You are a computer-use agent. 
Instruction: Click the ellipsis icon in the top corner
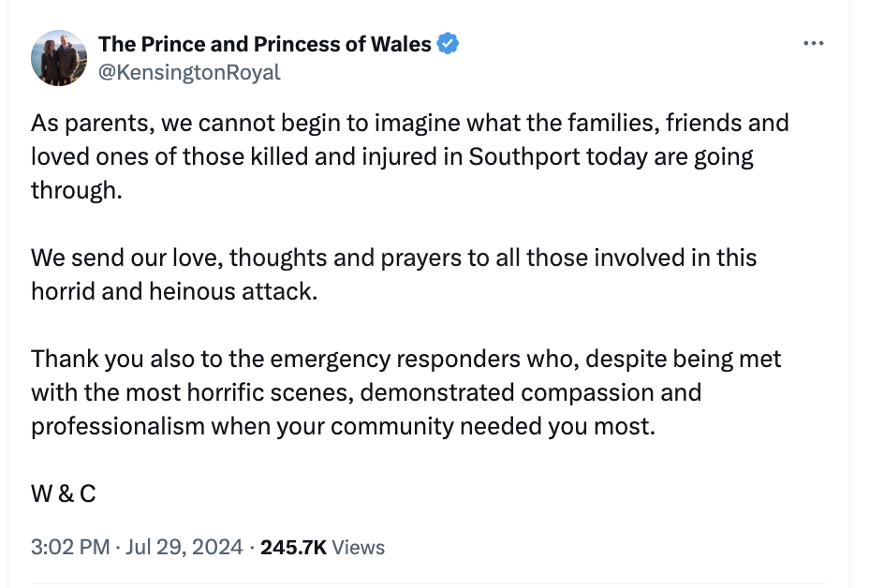tap(816, 41)
